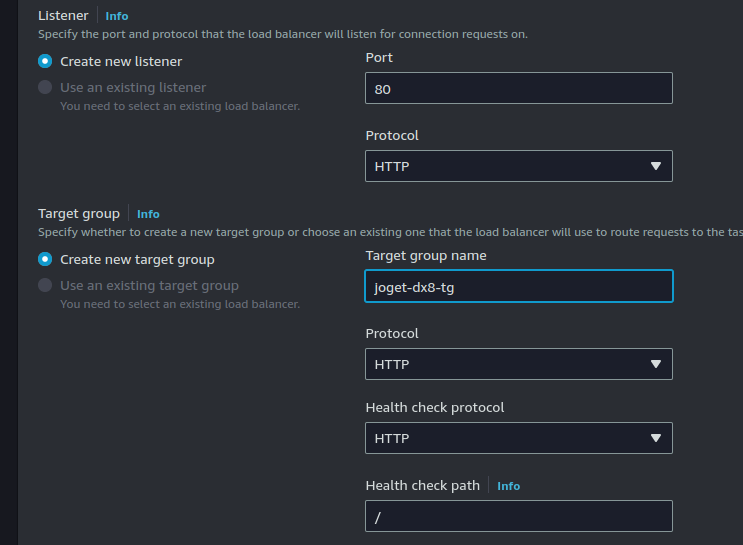Choose Create new target group radio
743x545 pixels.
point(45,259)
